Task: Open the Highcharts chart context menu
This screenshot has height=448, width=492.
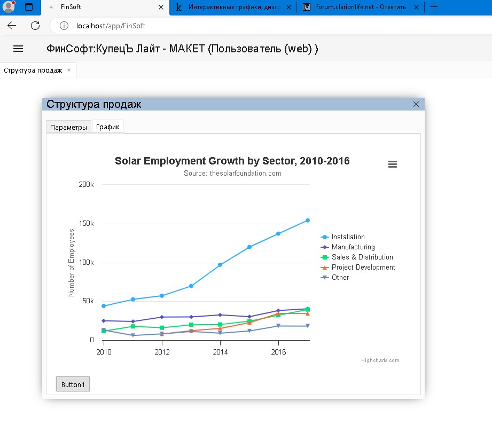Action: [392, 164]
